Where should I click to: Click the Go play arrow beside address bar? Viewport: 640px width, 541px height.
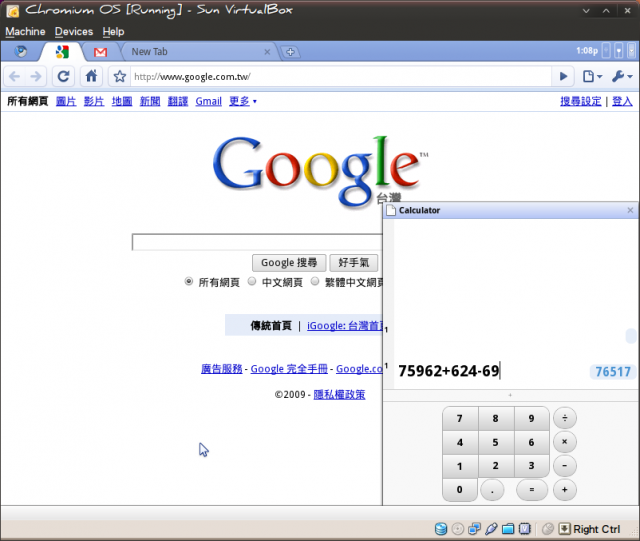563,76
